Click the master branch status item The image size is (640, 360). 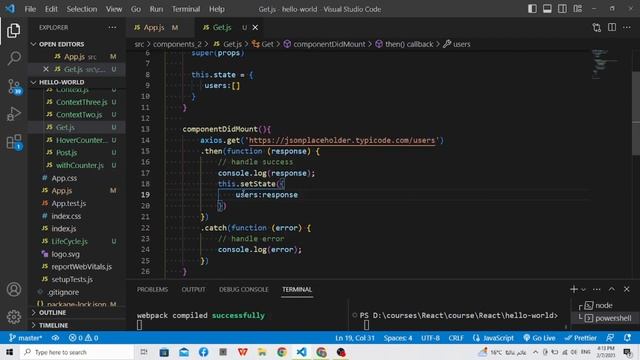[x=25, y=338]
